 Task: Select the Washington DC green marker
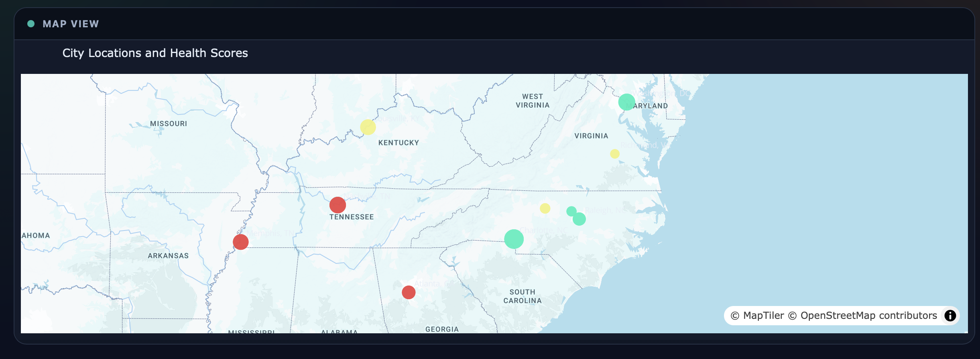626,102
